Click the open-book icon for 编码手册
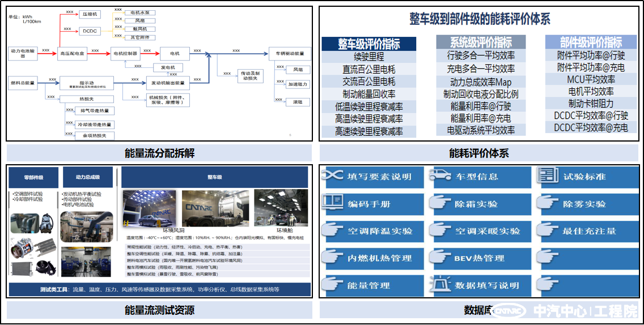The width and height of the screenshot is (644, 325). tap(333, 203)
